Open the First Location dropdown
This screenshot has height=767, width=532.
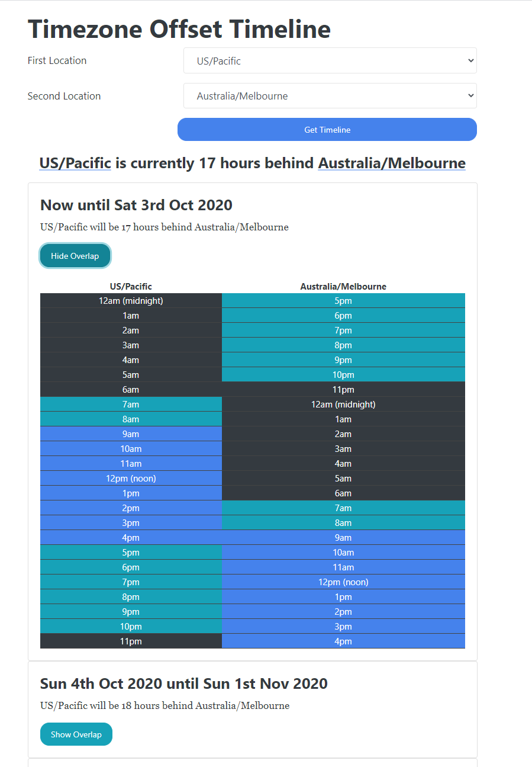330,60
